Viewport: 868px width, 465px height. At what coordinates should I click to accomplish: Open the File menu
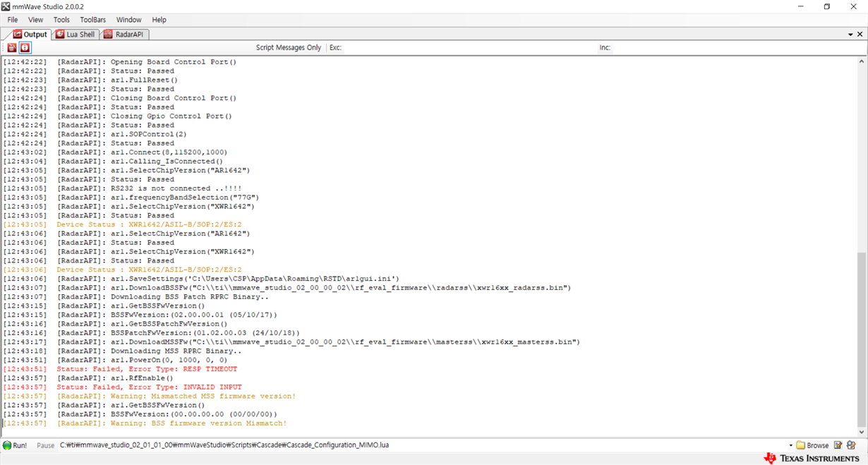(x=13, y=20)
